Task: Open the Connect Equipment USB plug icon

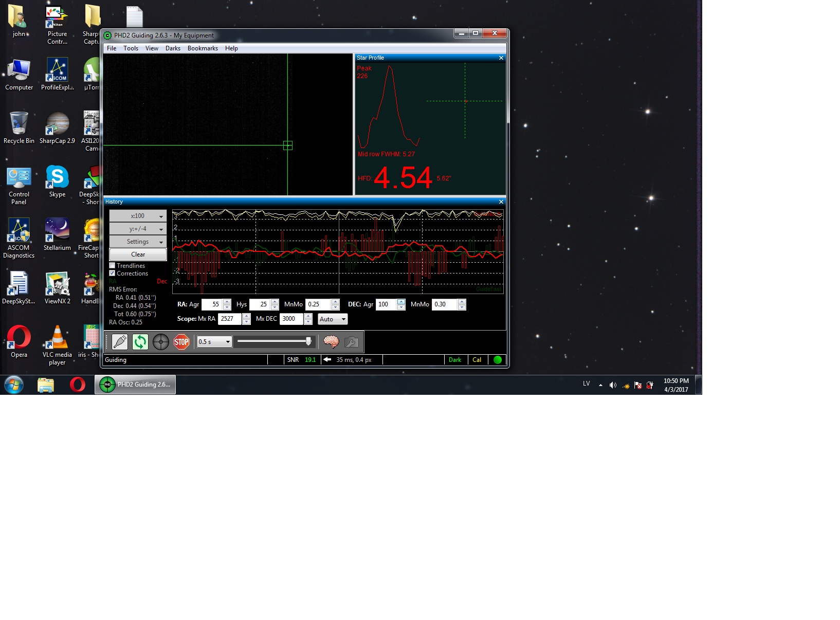Action: pyautogui.click(x=119, y=342)
